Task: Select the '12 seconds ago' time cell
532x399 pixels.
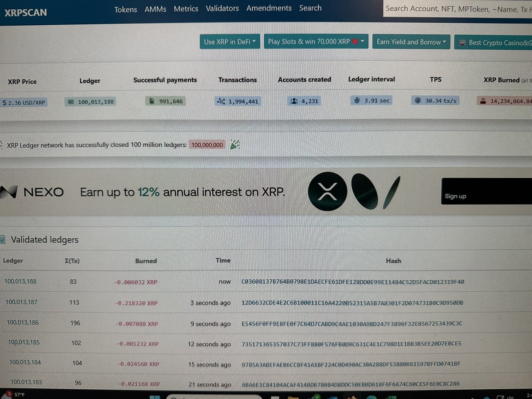Action: 209,344
